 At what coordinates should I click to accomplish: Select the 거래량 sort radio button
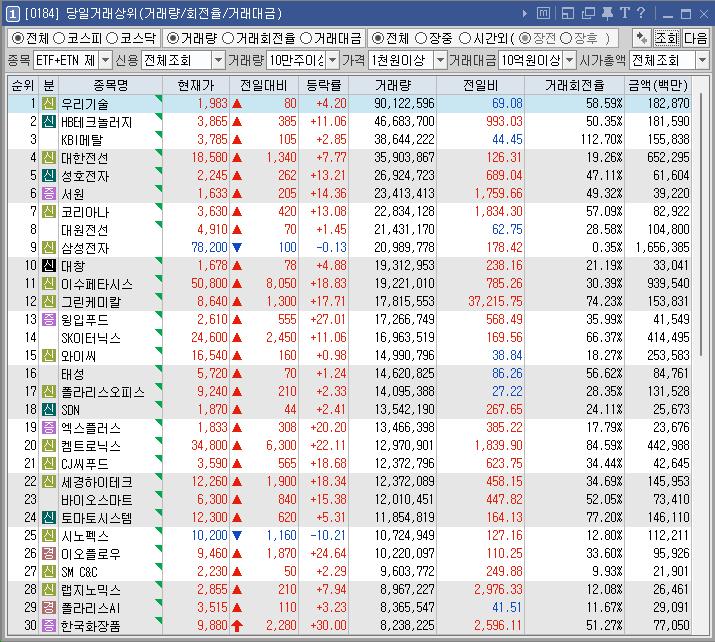coord(172,38)
